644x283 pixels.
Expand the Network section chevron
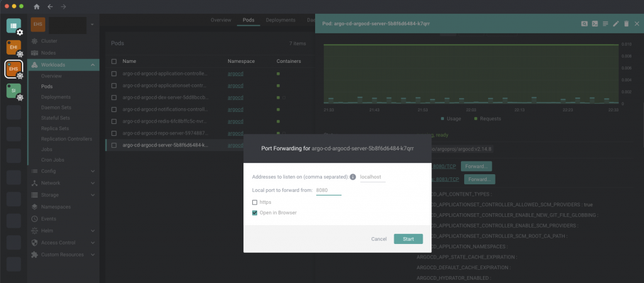(93, 183)
